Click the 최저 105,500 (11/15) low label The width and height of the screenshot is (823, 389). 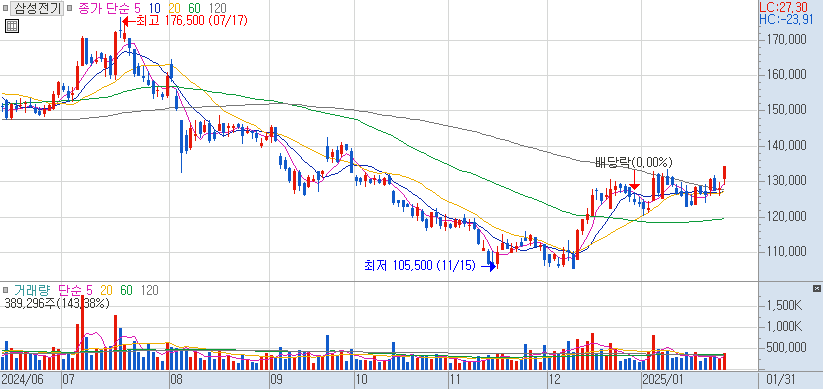[420, 266]
